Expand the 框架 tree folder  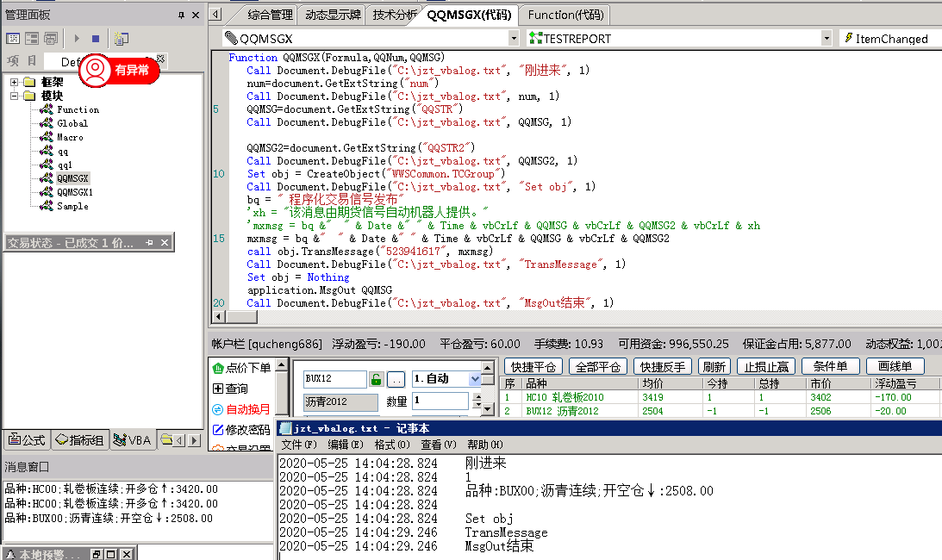pos(14,82)
